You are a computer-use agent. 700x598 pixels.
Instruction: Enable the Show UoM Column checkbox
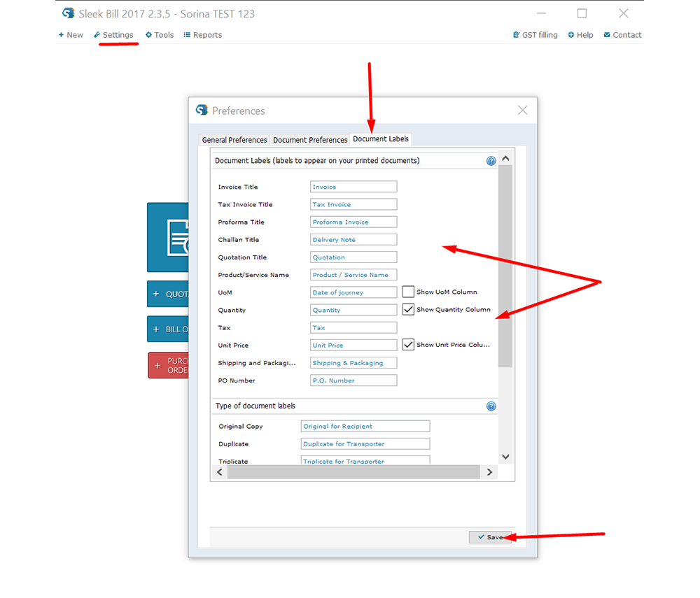click(x=408, y=292)
